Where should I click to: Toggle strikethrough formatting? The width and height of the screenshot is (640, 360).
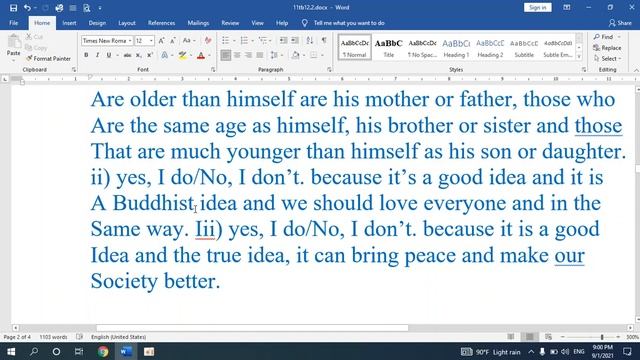tap(127, 55)
